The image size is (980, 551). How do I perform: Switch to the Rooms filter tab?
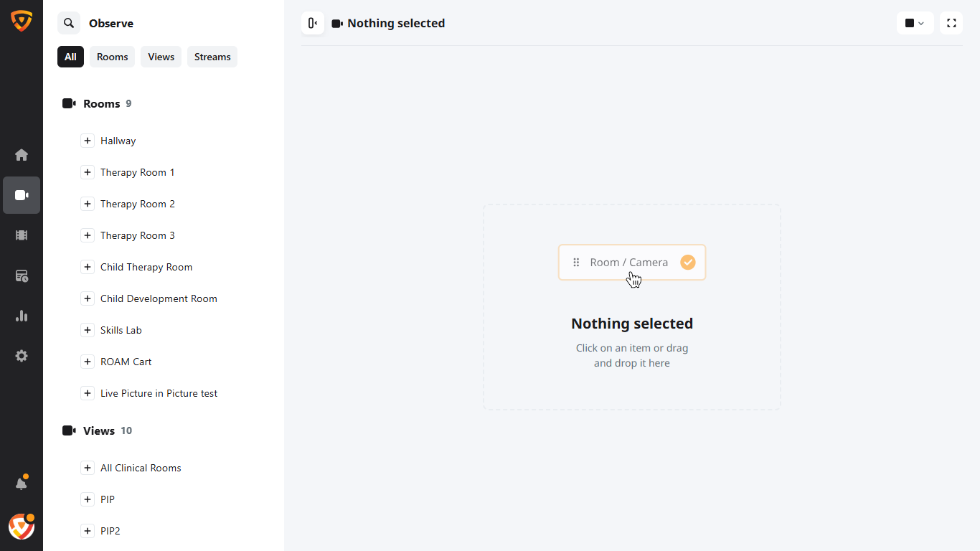[112, 57]
